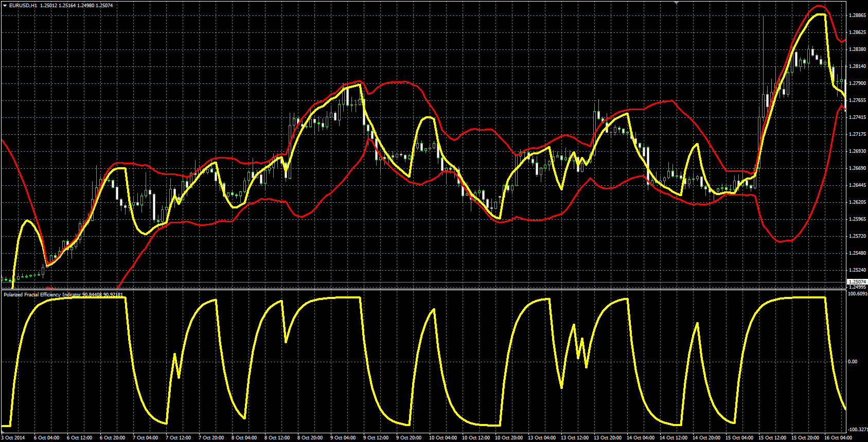This screenshot has height=442, width=868.
Task: Click price axis value 1.25480
Action: click(857, 253)
